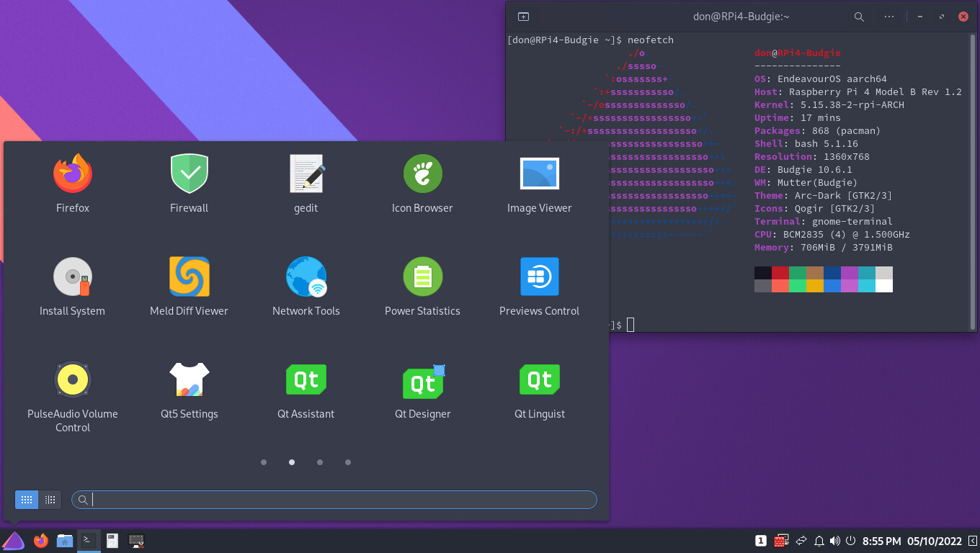Switch app menu to grid view

click(27, 500)
